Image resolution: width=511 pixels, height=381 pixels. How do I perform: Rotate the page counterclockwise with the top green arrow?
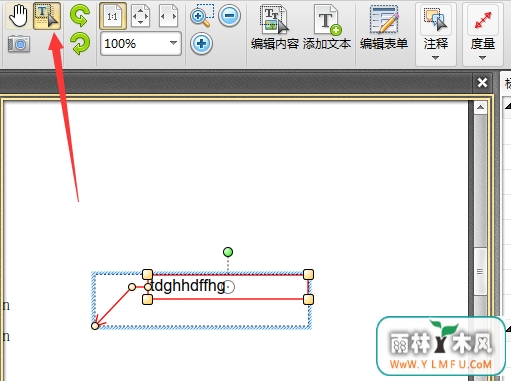point(80,16)
